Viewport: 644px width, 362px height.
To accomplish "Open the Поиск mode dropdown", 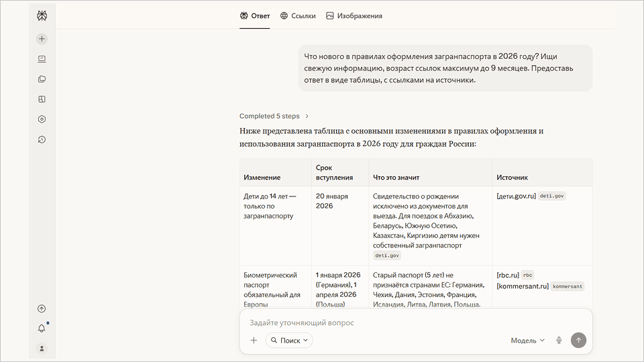I will click(289, 341).
